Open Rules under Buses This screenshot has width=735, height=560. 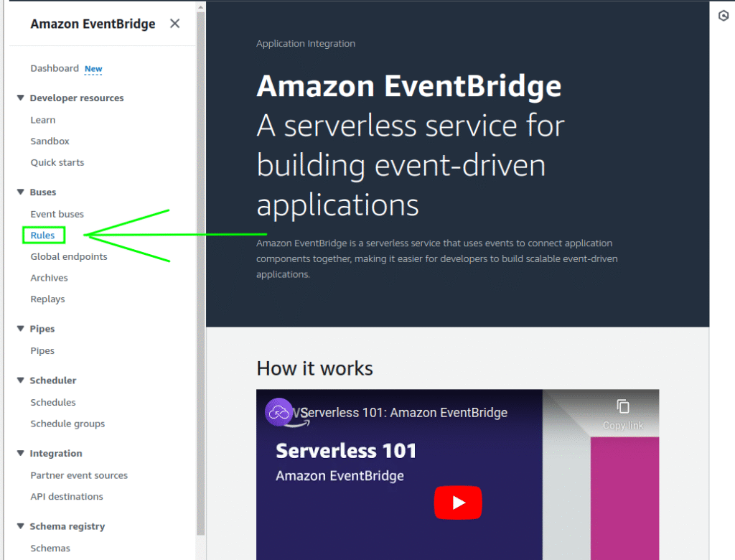click(42, 235)
